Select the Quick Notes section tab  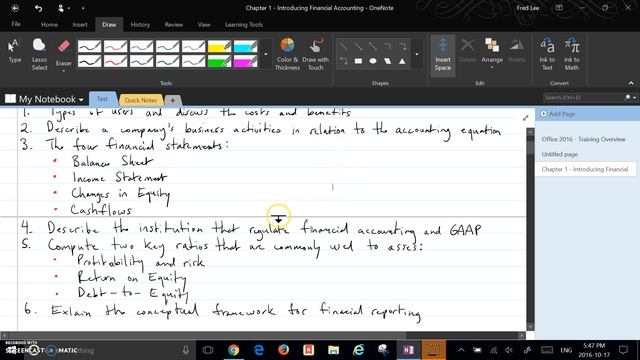(141, 100)
